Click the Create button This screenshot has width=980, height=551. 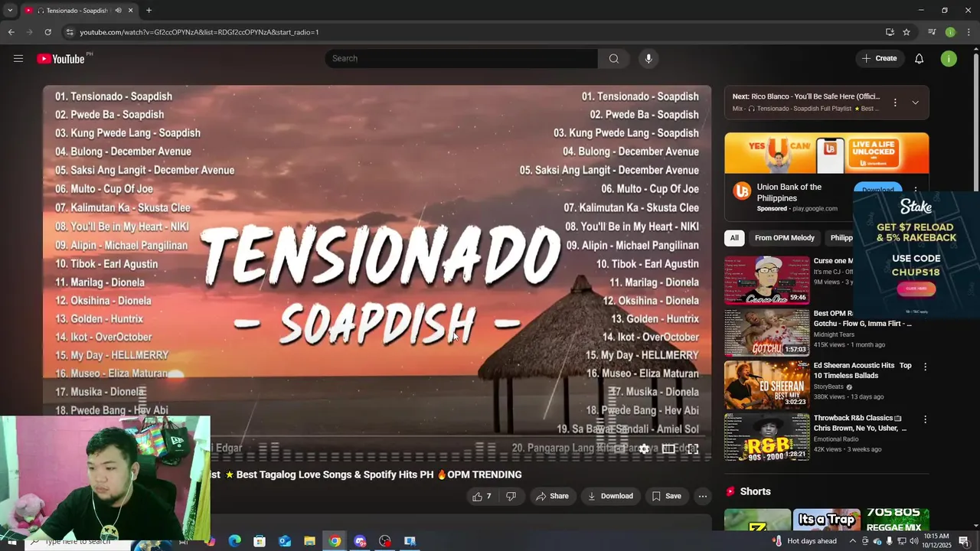879,59
